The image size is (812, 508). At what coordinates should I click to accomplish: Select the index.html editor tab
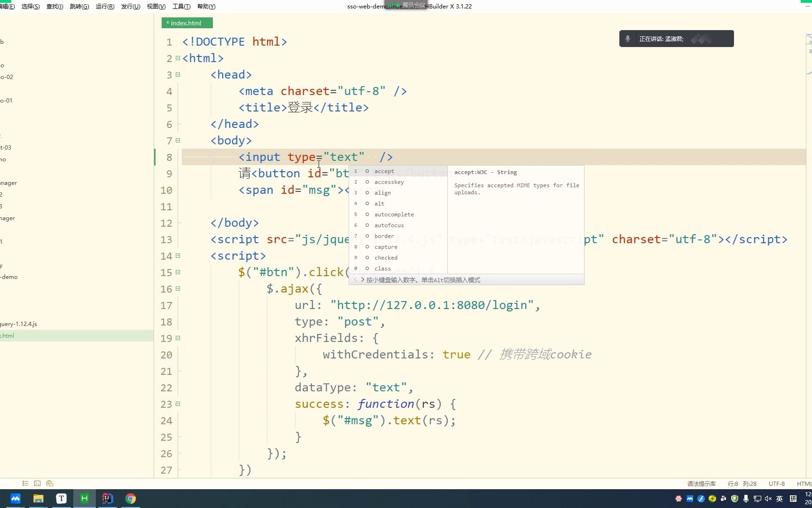coord(187,23)
